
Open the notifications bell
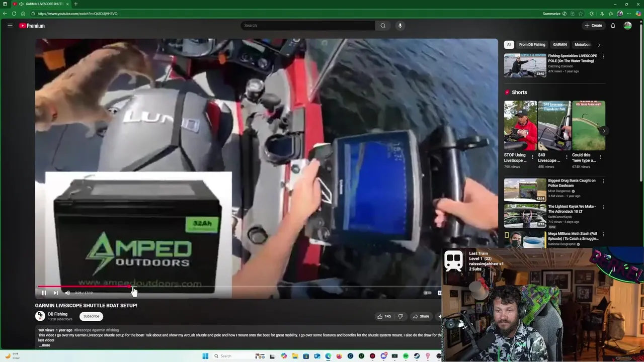coord(613,26)
